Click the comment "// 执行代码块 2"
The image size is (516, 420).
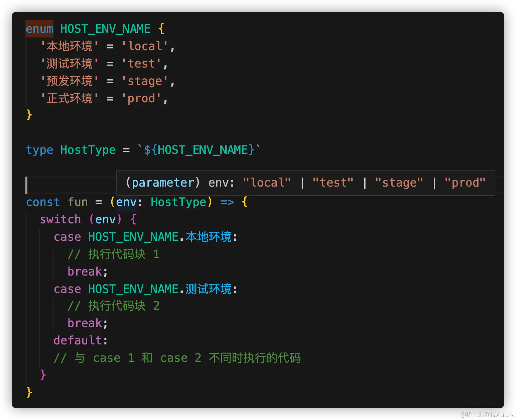tap(113, 306)
